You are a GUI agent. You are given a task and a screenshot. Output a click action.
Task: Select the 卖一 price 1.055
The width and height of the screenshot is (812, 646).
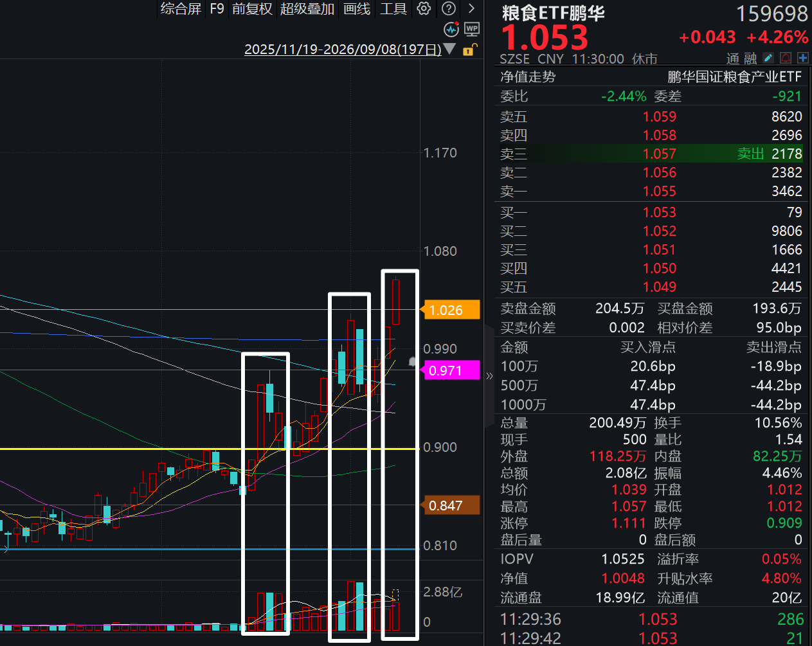click(660, 191)
